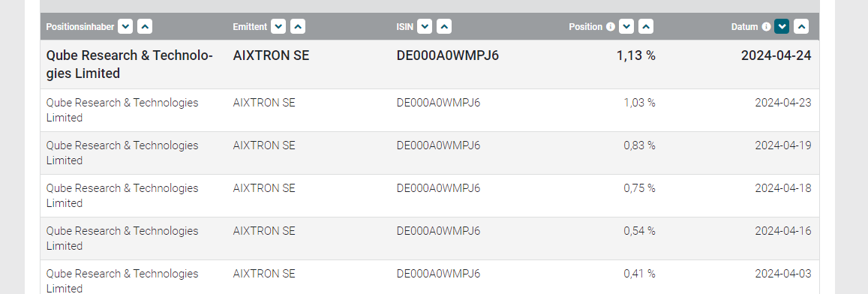Click the active Datum descending sort arrow
This screenshot has width=868, height=294.
[782, 26]
